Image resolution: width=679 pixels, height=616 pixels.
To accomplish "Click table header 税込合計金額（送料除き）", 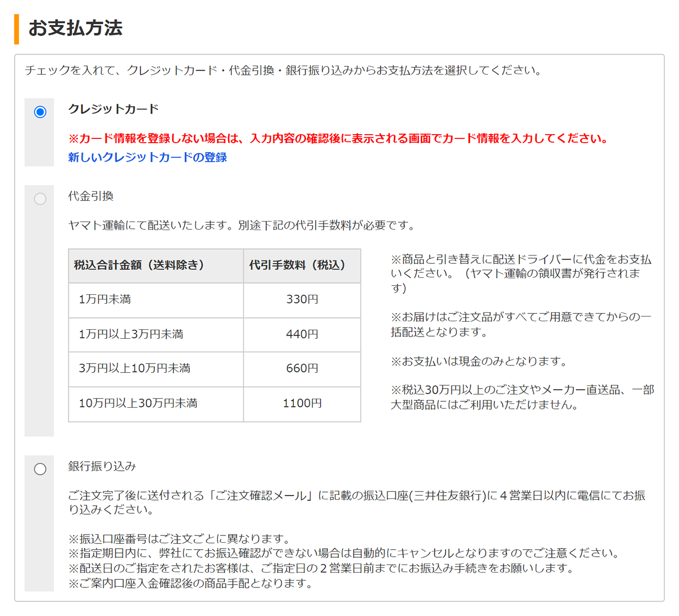I will coord(156,266).
